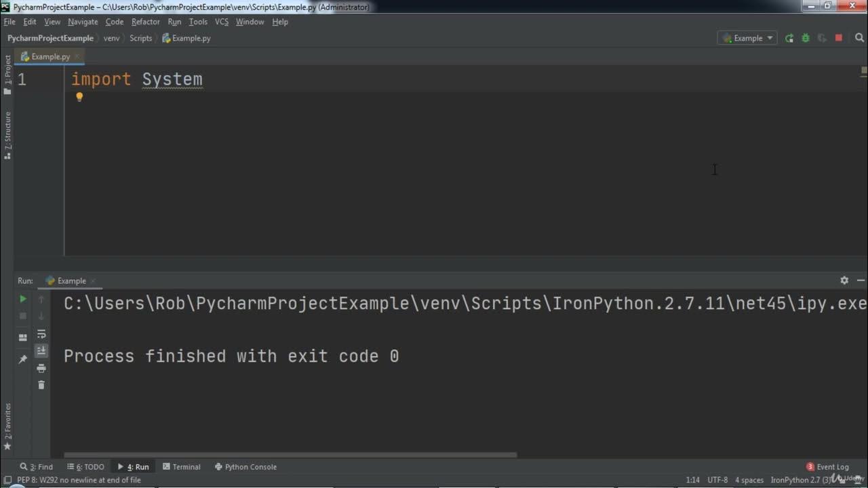
Task: Open the Navigate menu
Action: pos(83,22)
